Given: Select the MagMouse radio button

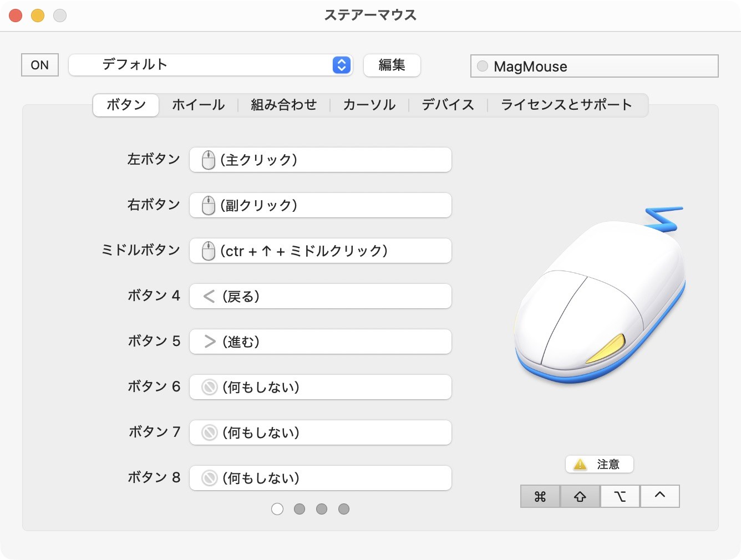Looking at the screenshot, I should (x=481, y=66).
